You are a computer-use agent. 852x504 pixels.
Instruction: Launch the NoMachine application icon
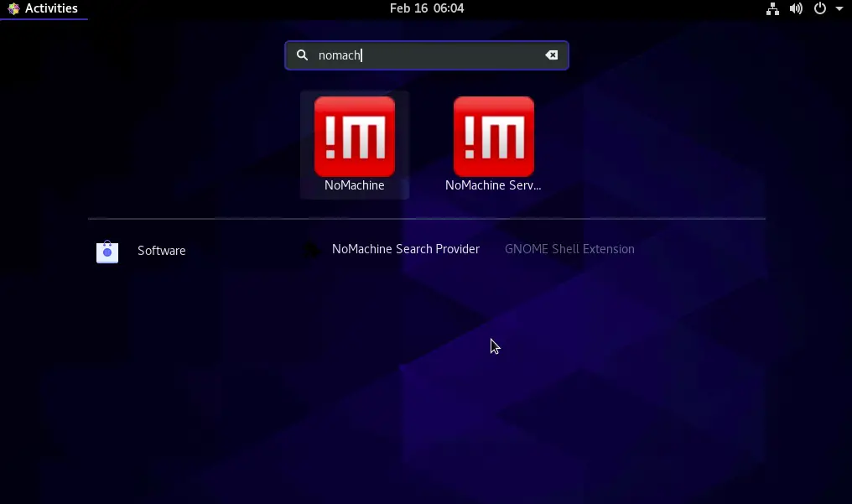coord(354,136)
